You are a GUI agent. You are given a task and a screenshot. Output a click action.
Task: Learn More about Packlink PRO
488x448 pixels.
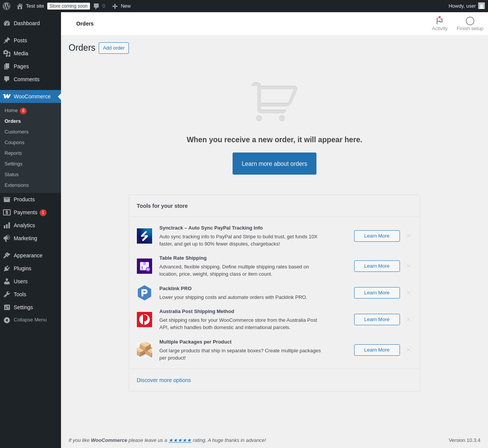pos(377,293)
